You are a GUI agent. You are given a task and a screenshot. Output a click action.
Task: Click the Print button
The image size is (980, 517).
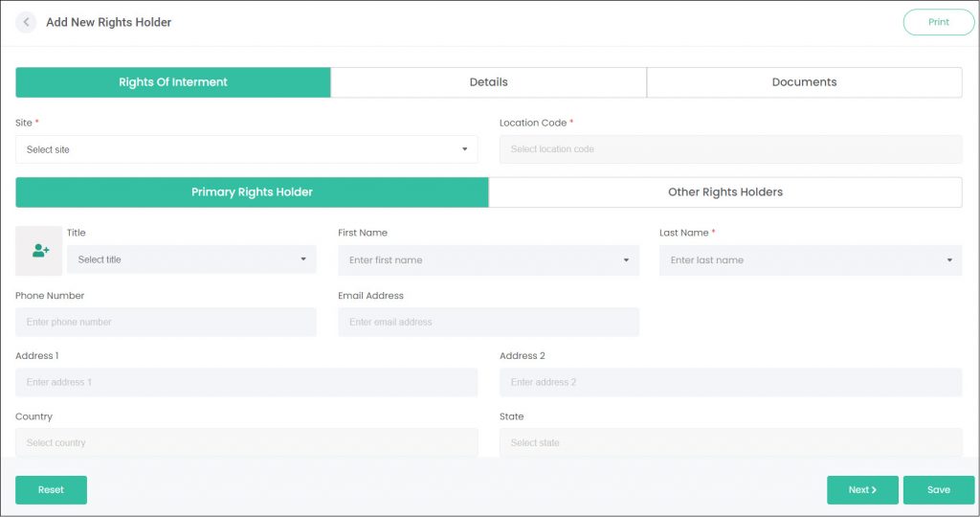click(938, 22)
